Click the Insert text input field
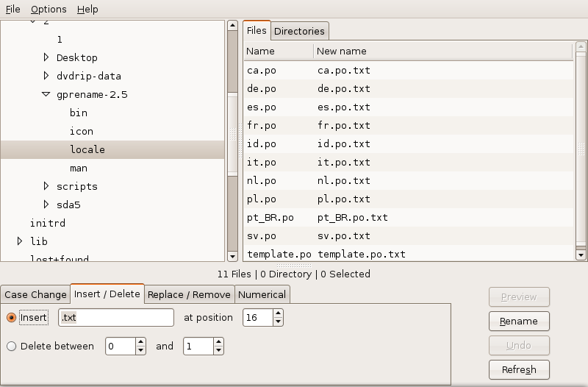588x387 pixels. tap(115, 318)
